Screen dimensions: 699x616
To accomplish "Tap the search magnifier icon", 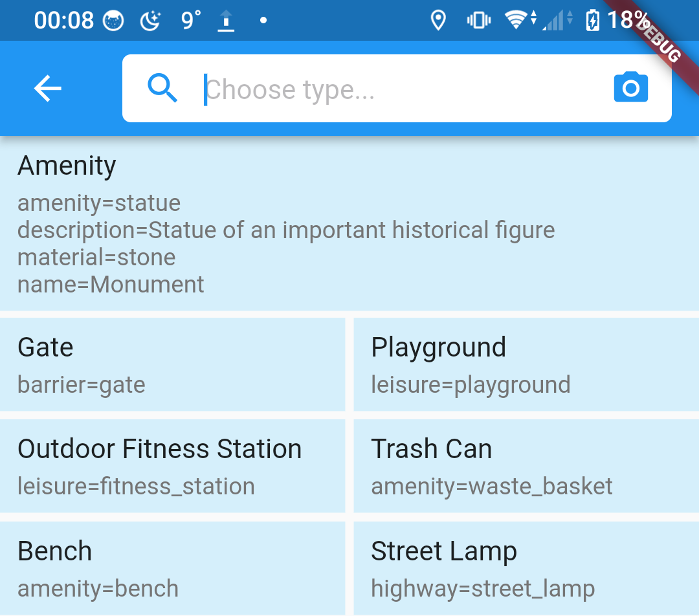I will coord(162,88).
